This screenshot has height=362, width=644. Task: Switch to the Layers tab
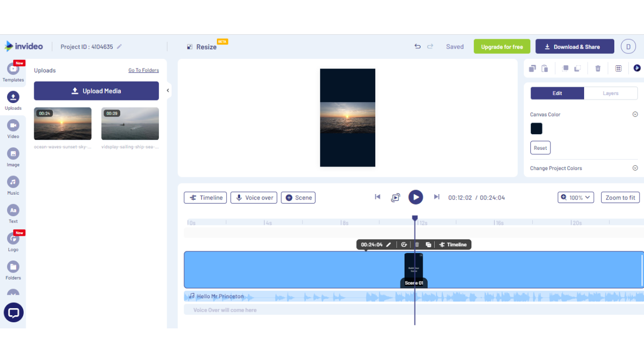pos(610,93)
